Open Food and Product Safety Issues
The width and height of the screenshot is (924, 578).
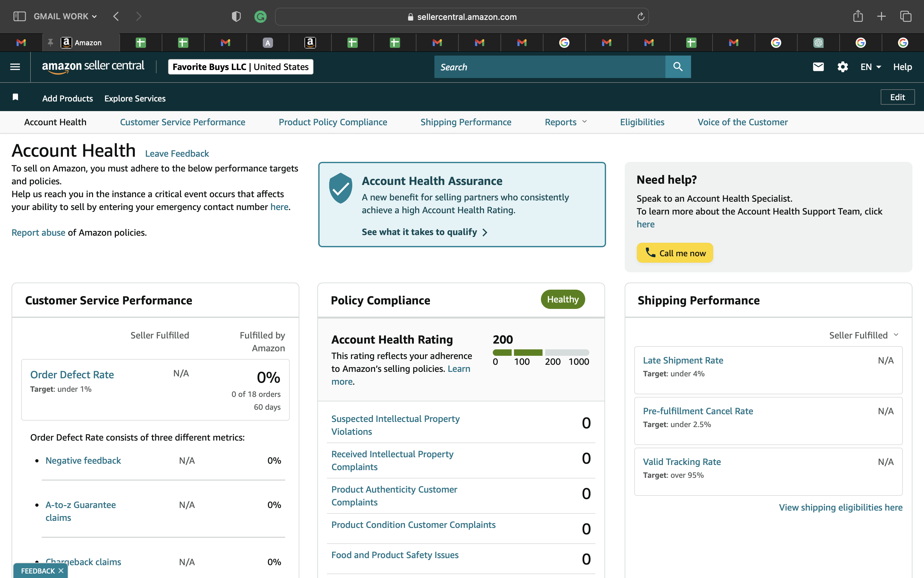tap(395, 555)
